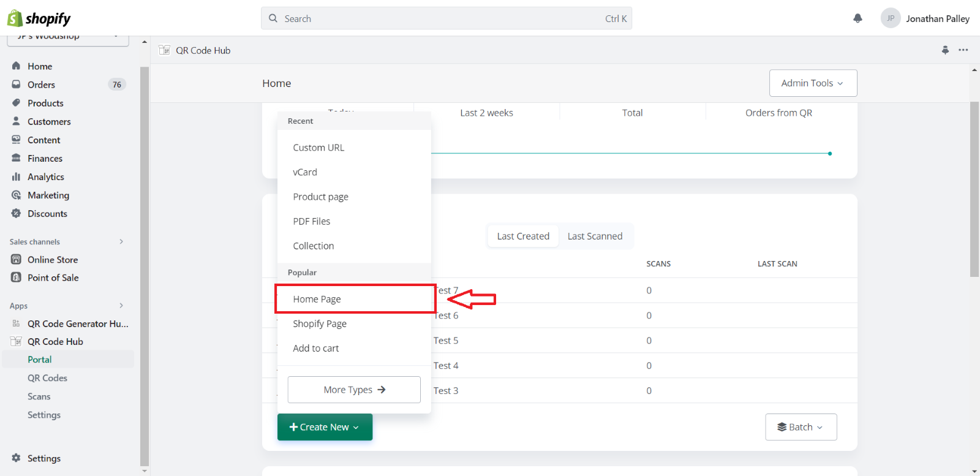Click the sidebar vertical scrollbar
This screenshot has height=476, width=980.
click(145, 266)
